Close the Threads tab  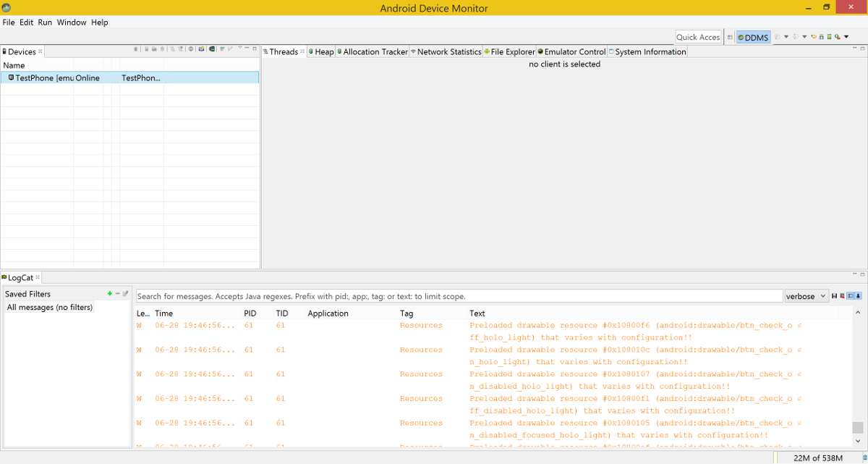302,51
